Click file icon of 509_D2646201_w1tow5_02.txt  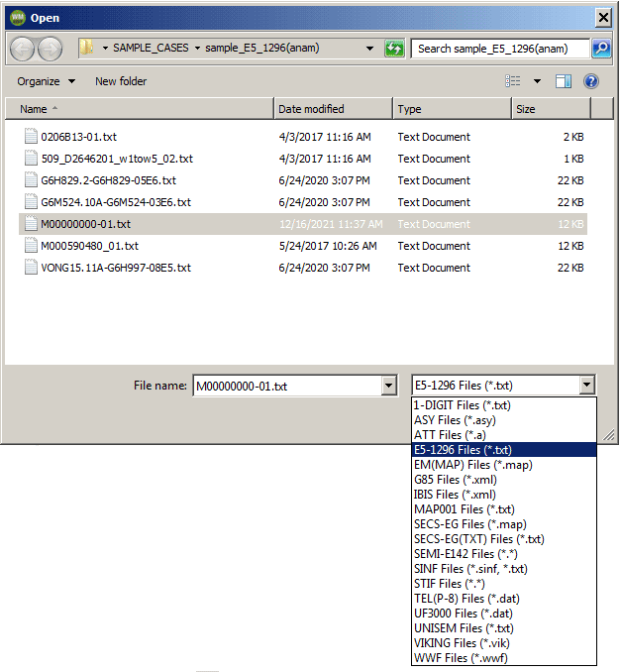[x=31, y=159]
